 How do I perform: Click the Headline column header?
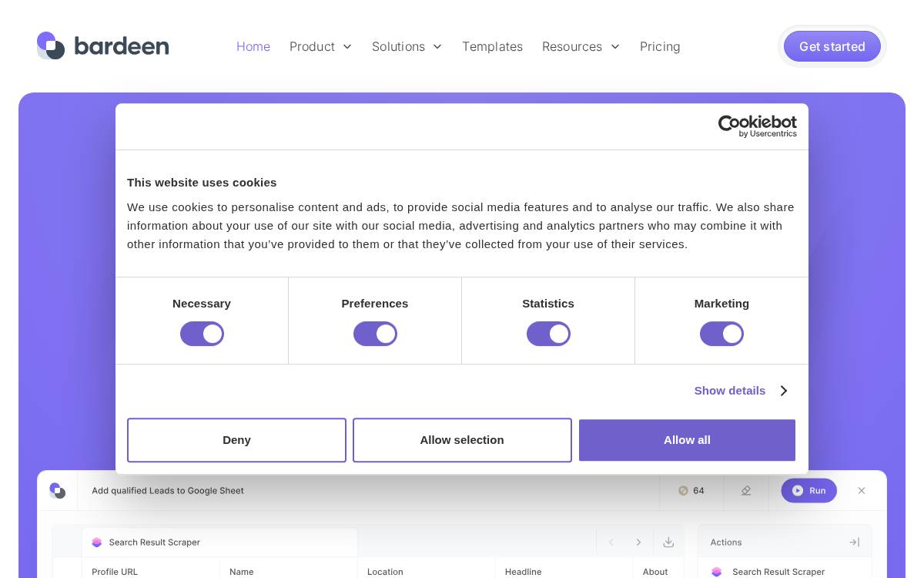point(523,572)
